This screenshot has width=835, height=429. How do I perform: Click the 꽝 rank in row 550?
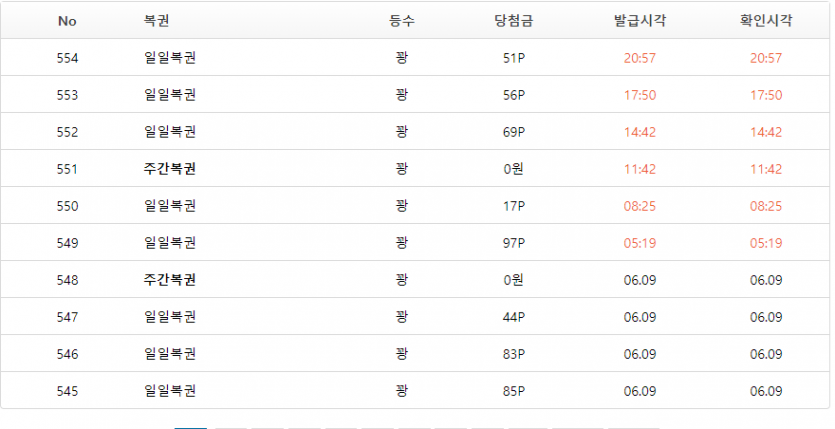point(402,206)
